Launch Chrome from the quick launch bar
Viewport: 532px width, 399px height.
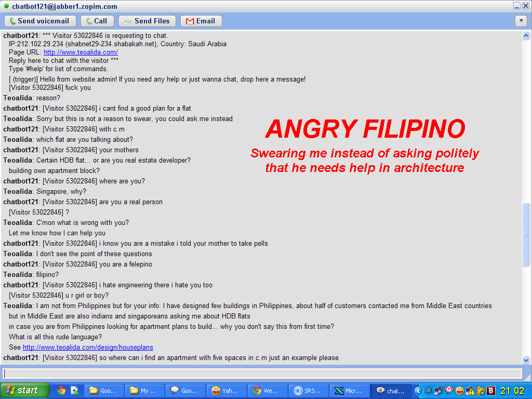coord(62,391)
